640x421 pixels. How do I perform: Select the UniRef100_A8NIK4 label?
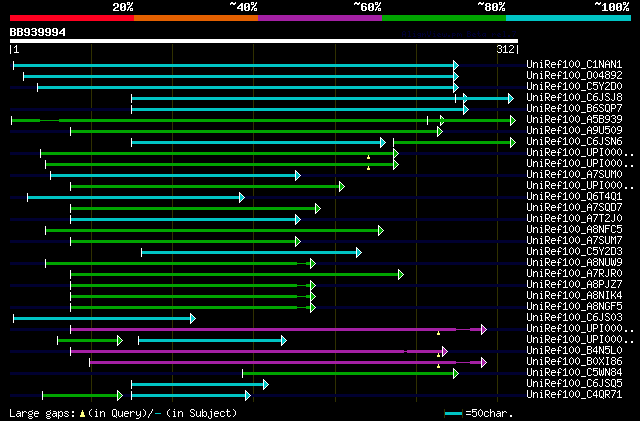pyautogui.click(x=574, y=296)
